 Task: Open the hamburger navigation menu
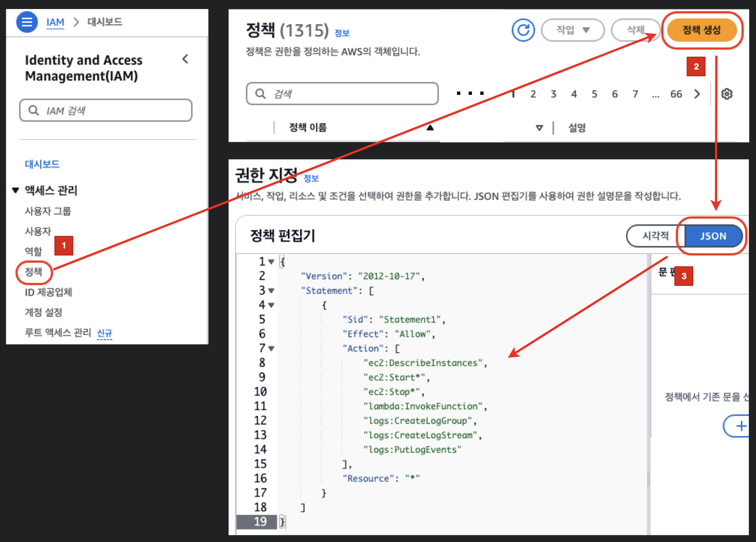pos(27,22)
